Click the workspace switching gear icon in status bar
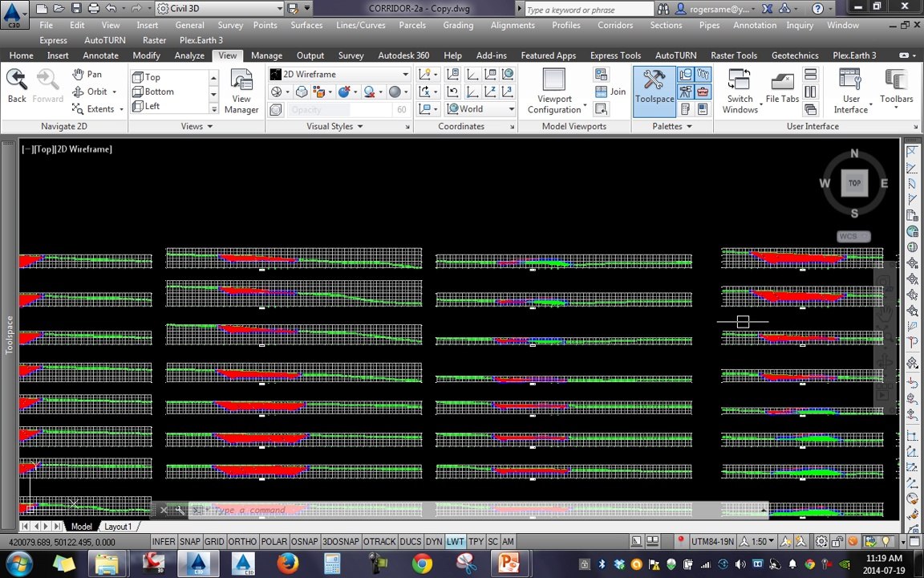 tap(821, 541)
